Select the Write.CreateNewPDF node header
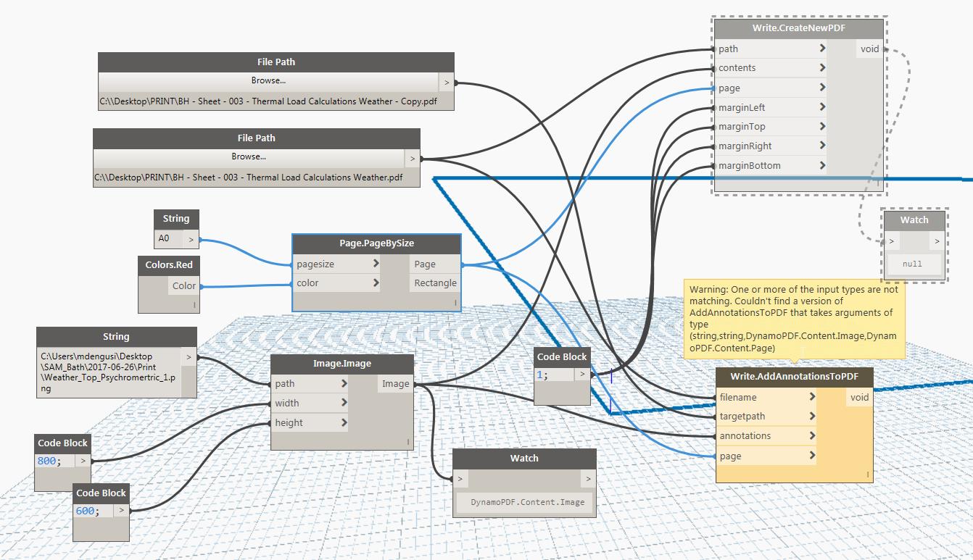 (798, 28)
